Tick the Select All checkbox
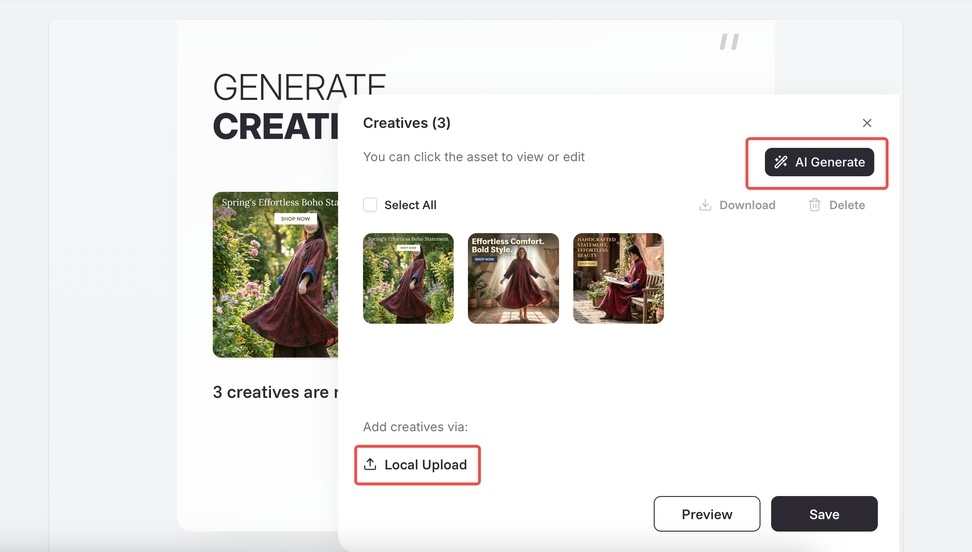This screenshot has width=972, height=552. [370, 205]
